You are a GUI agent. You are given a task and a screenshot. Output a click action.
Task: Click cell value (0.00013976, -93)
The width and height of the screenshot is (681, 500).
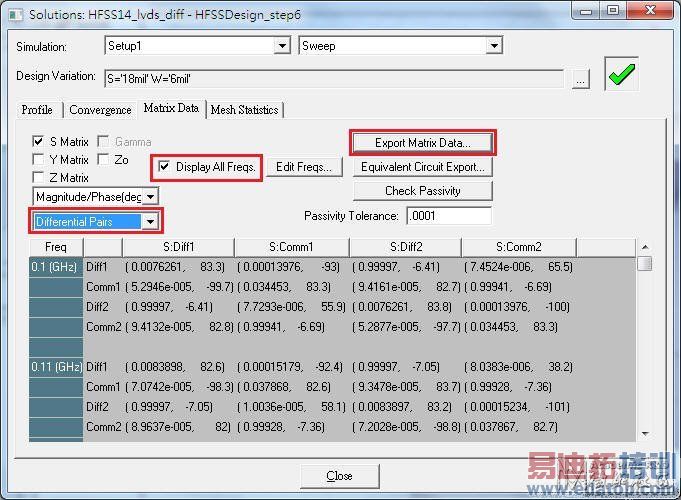coord(288,267)
